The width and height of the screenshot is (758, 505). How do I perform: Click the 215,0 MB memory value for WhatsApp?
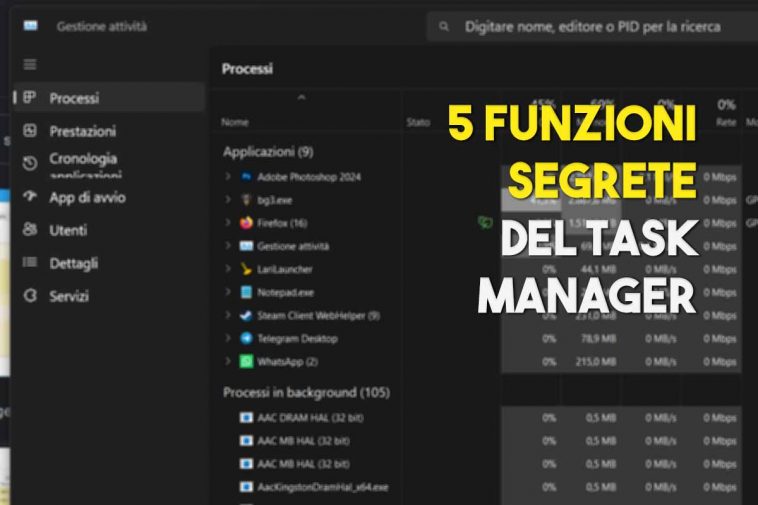[x=596, y=361]
